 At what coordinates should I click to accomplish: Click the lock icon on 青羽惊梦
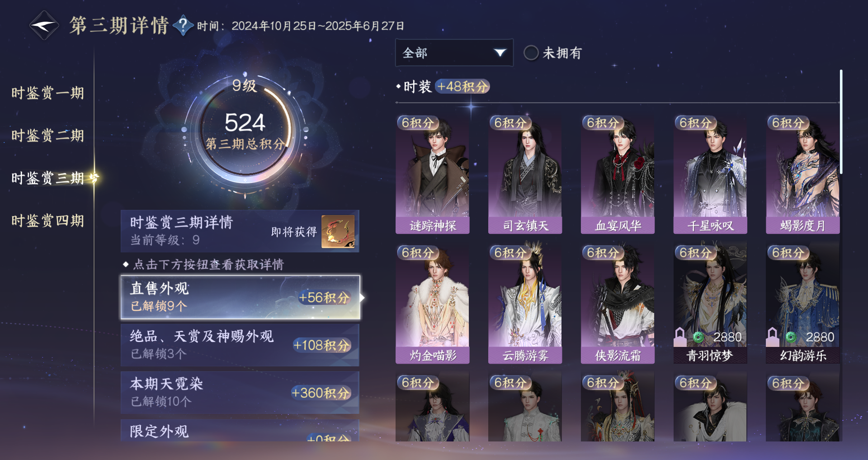tap(680, 337)
